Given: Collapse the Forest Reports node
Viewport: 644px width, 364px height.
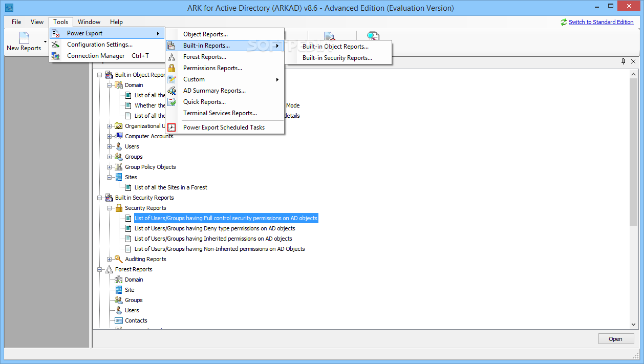Looking at the screenshot, I should pos(100,269).
